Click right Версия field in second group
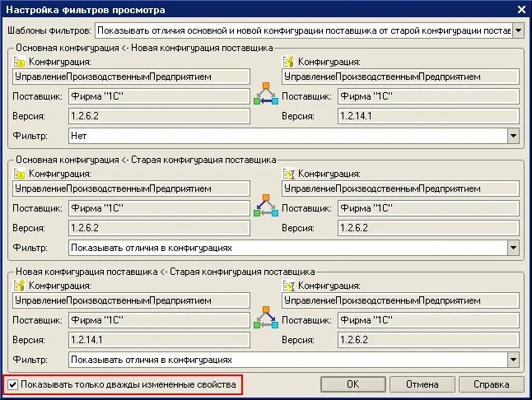This screenshot has height=400, width=532. [x=428, y=228]
